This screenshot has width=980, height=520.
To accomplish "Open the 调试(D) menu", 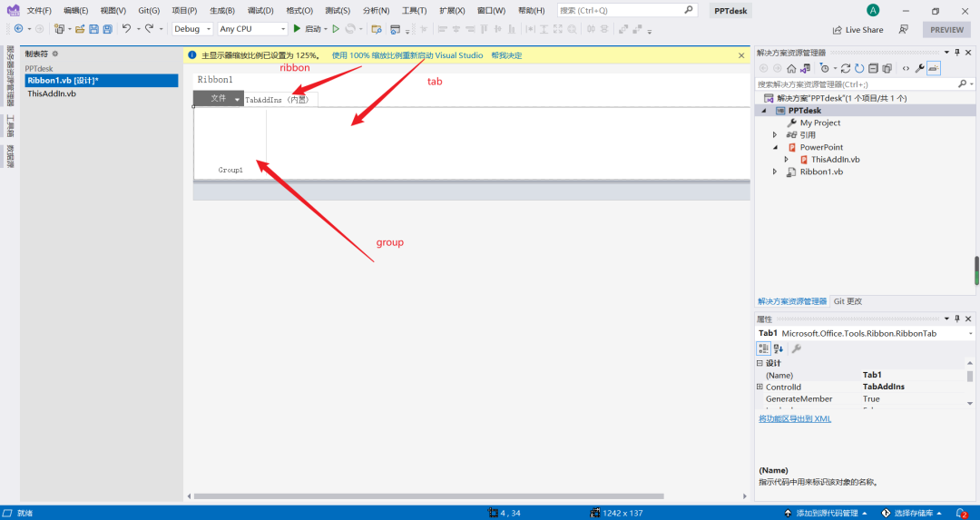I will pyautogui.click(x=260, y=11).
